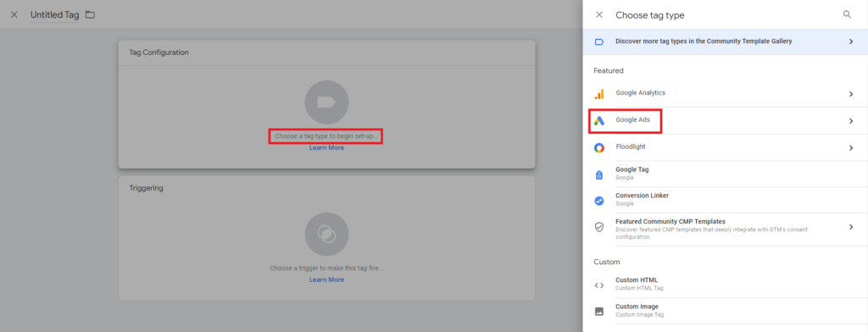The image size is (868, 332).
Task: Expand the Floodlight chevron
Action: click(851, 147)
